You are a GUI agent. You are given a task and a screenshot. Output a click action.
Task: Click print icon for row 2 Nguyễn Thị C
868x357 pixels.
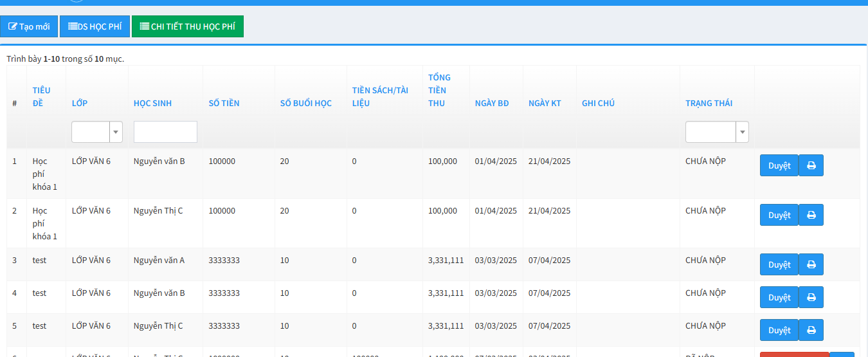[x=811, y=215]
